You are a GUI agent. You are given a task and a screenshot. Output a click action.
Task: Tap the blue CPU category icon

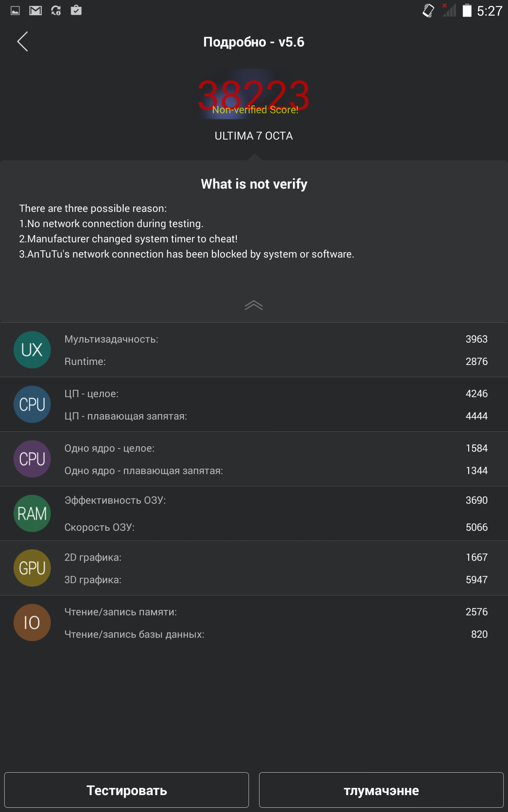coord(32,404)
